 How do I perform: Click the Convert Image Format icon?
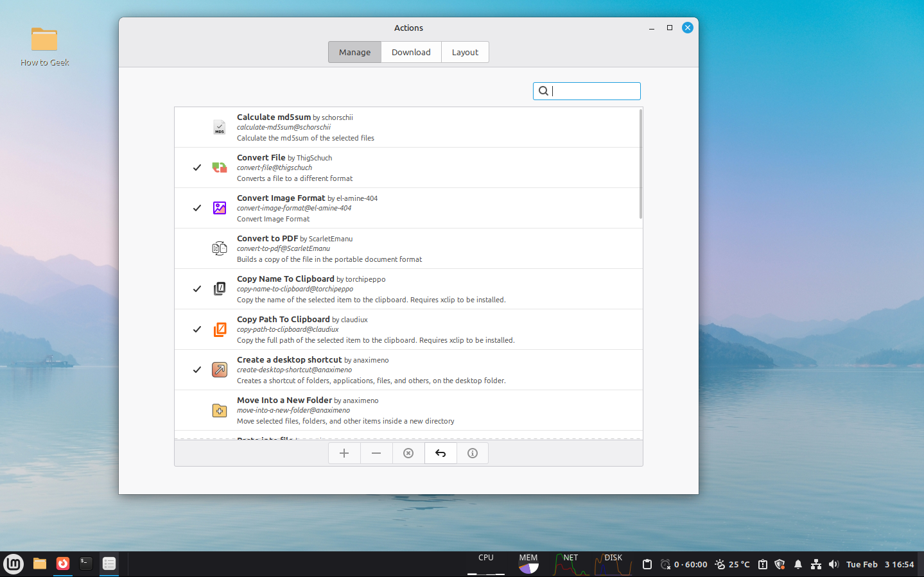click(x=220, y=208)
